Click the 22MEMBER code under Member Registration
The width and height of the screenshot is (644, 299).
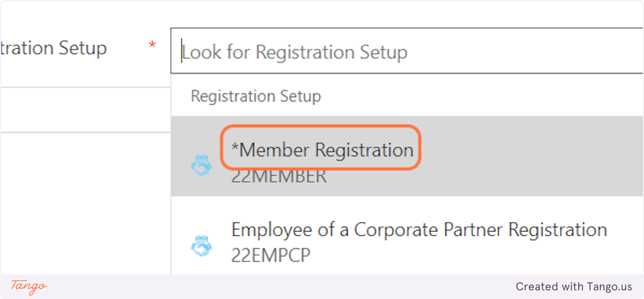click(279, 176)
